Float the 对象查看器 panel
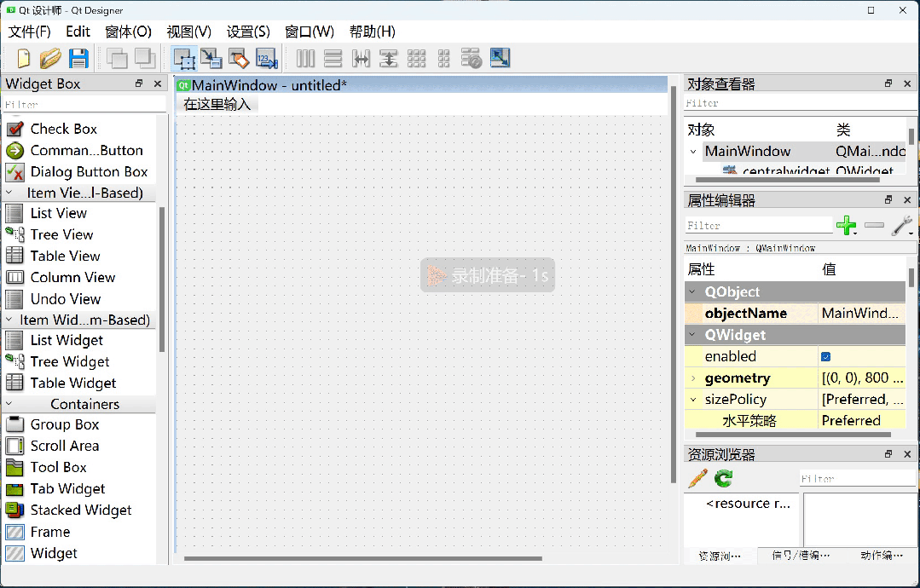920x588 pixels. coord(888,84)
